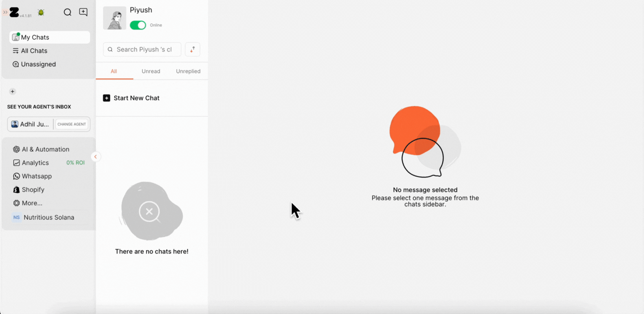Click the My Chats avatar icon

(16, 37)
